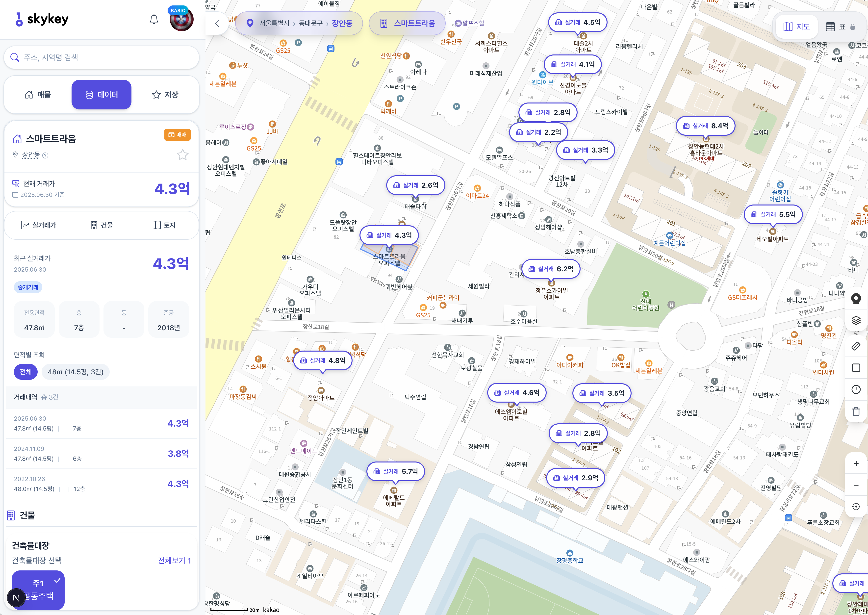
Task: Select the 실거래 4.5억 marker at 태솔2차
Action: pyautogui.click(x=578, y=22)
